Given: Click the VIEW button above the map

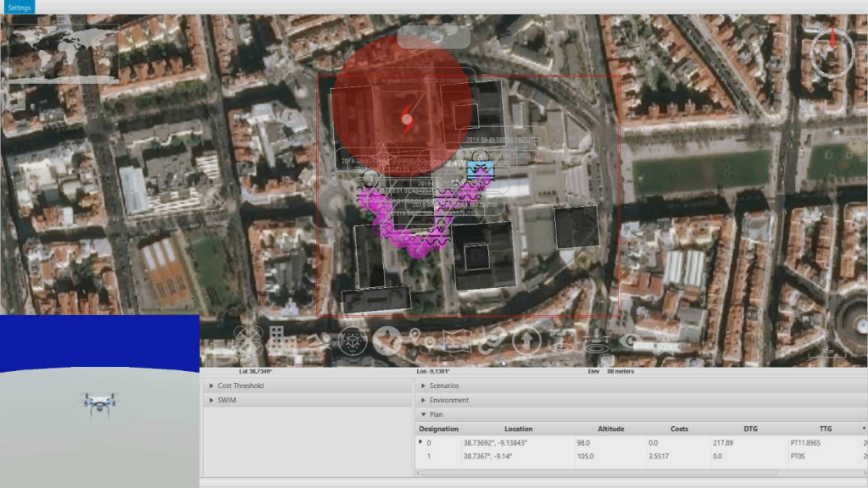Looking at the screenshot, I should coord(433,37).
